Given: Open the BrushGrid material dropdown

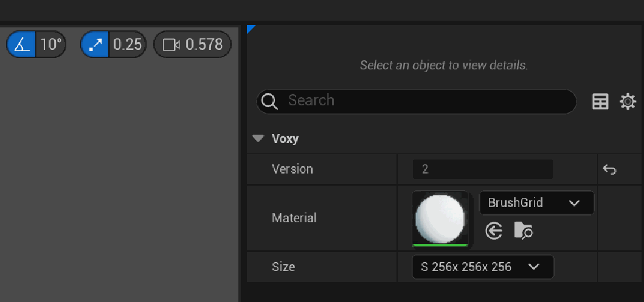Looking at the screenshot, I should tap(536, 203).
